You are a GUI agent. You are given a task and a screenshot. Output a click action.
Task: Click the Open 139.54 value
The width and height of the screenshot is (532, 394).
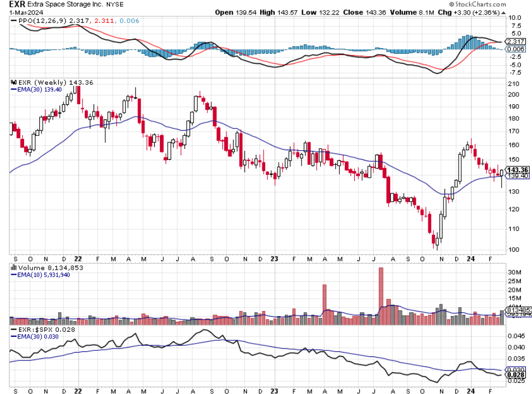pyautogui.click(x=236, y=12)
